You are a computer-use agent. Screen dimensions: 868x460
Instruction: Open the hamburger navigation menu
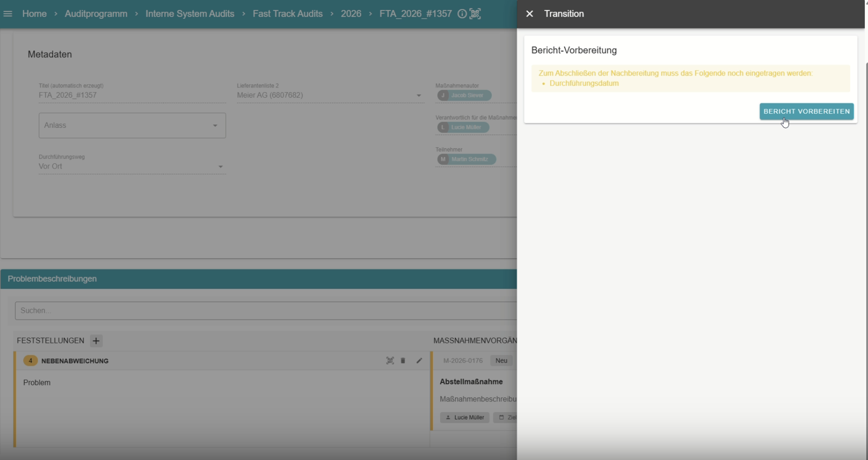pos(8,14)
